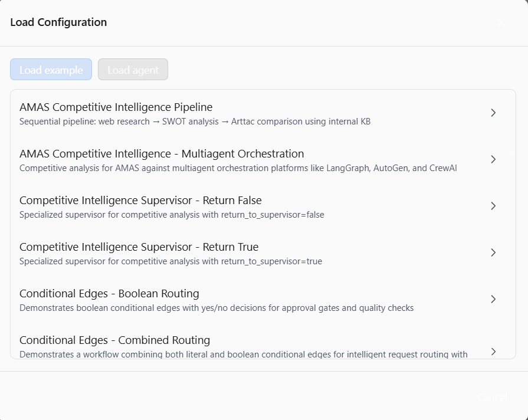Dismiss the dialog with Cancel
Image resolution: width=528 pixels, height=420 pixels.
[491, 397]
